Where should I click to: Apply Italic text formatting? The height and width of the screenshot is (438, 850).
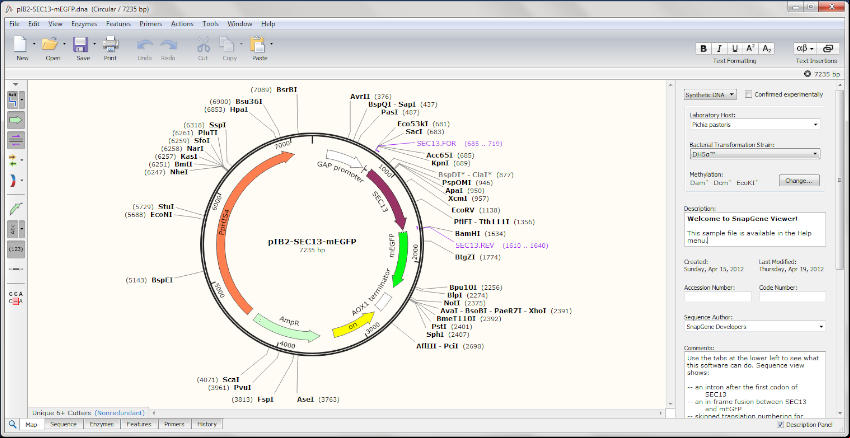coord(719,48)
